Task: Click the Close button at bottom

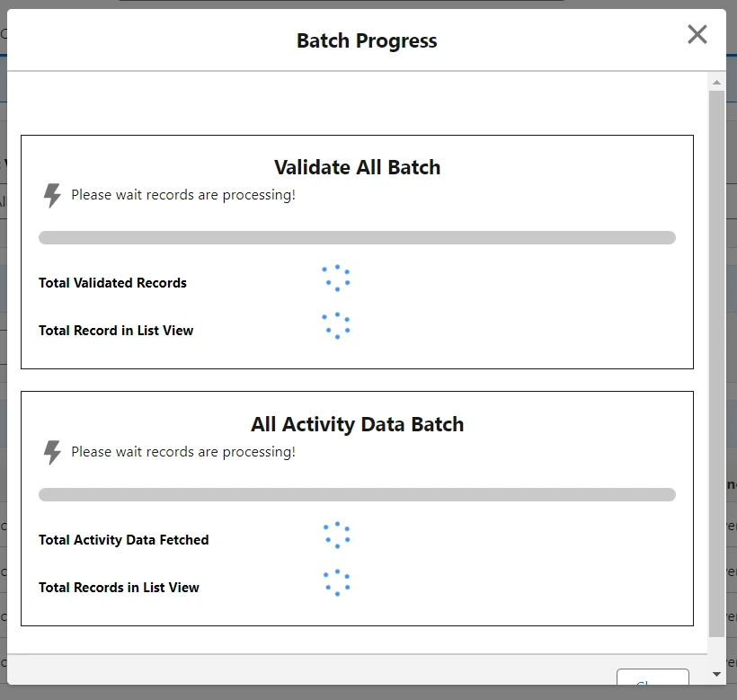Action: coord(653,685)
